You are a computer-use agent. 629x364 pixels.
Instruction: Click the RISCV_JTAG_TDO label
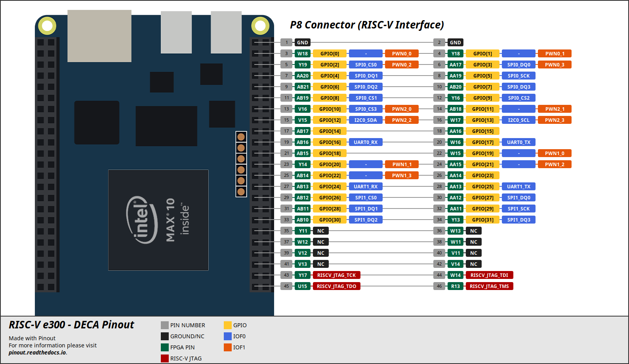pos(337,286)
